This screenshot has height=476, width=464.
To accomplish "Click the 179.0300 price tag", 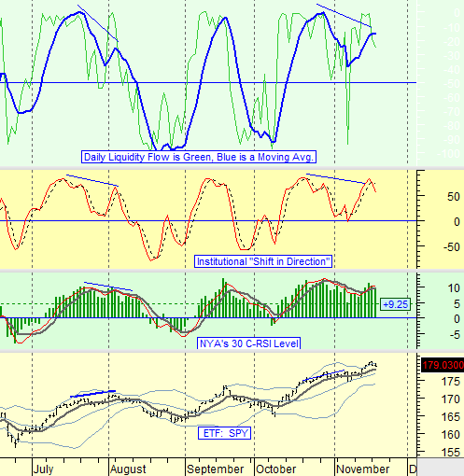I will [443, 365].
